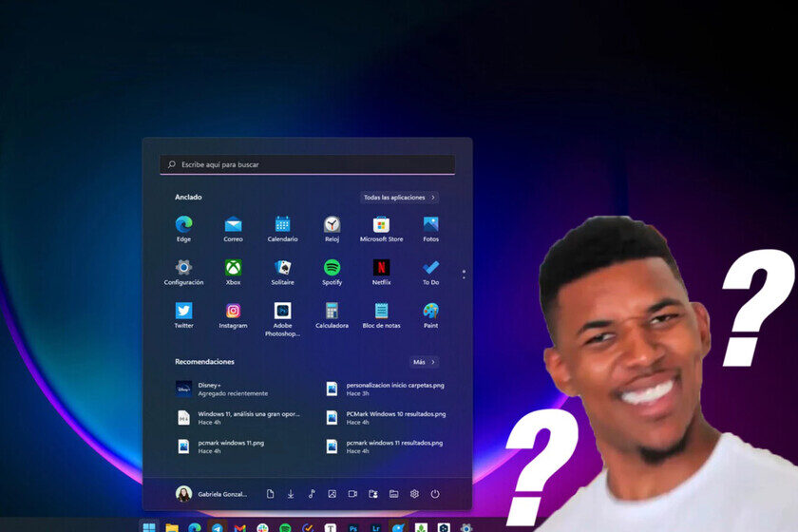The width and height of the screenshot is (798, 532).
Task: Expand 'Más' recommendations
Action: click(424, 362)
